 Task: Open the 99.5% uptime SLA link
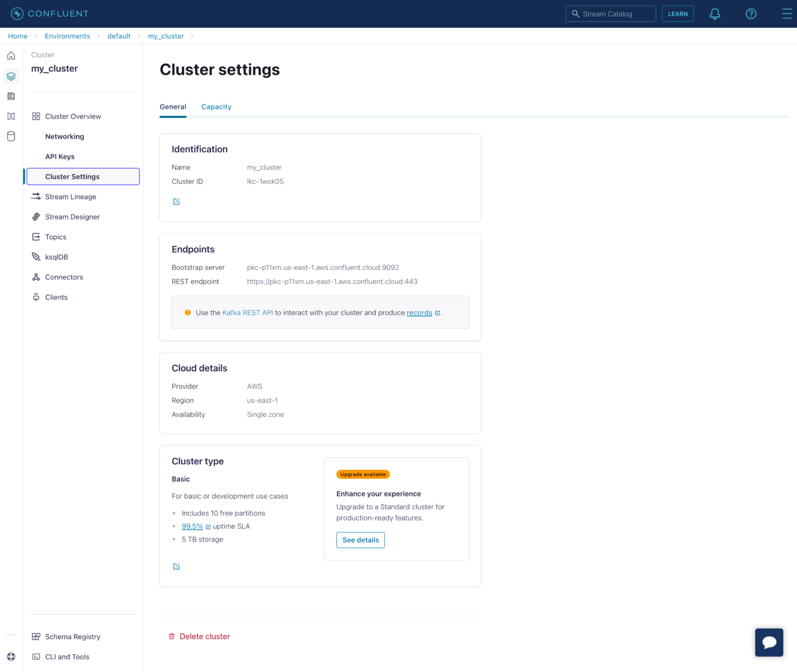coord(192,526)
